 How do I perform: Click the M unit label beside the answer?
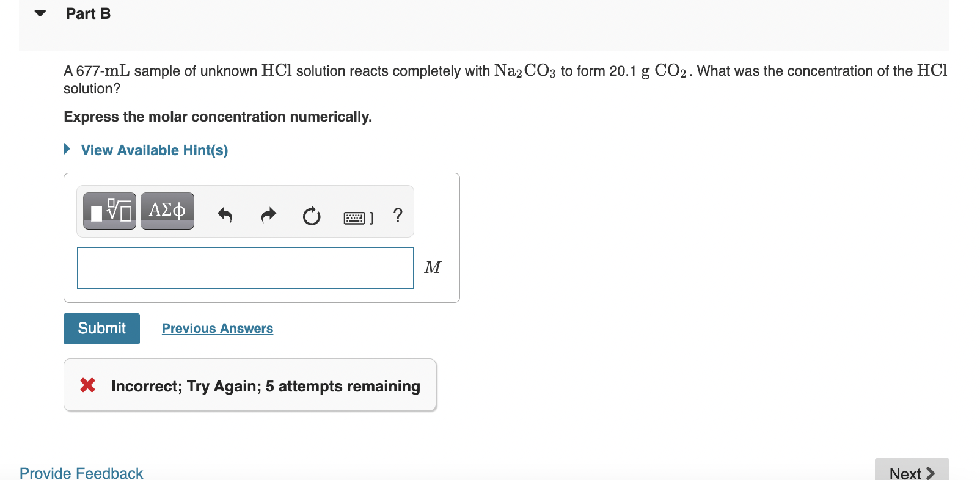coord(433,267)
